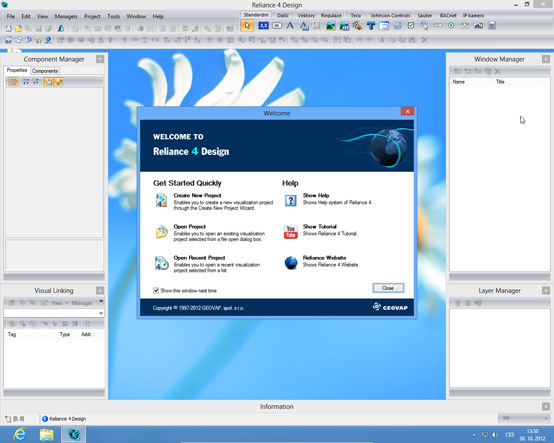Pick the landscape with chart Active Picture component
Viewport: 554px width, 443px height.
(x=344, y=26)
